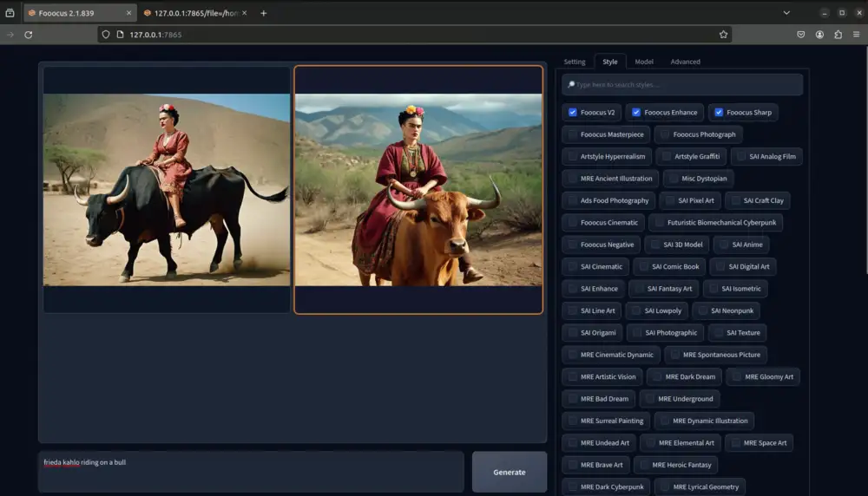Switch to the Model tab

coord(644,62)
